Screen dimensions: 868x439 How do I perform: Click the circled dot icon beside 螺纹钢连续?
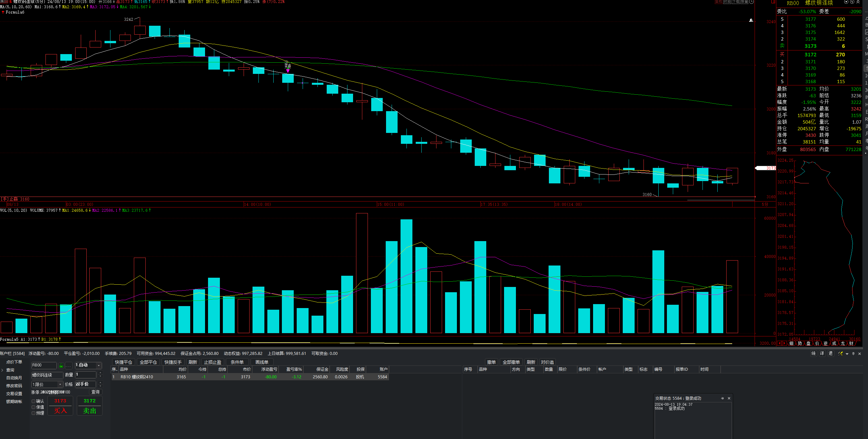(846, 2)
